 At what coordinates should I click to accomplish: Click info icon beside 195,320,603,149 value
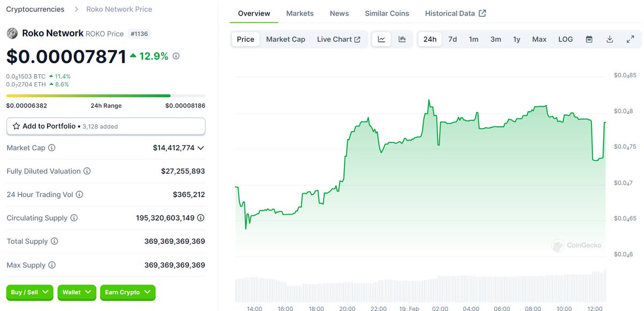(201, 218)
